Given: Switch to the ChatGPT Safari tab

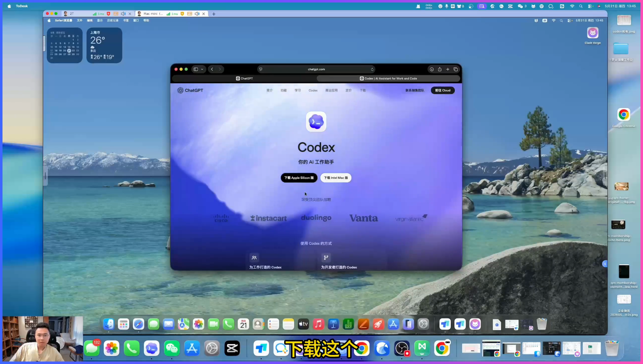Looking at the screenshot, I should pyautogui.click(x=244, y=78).
